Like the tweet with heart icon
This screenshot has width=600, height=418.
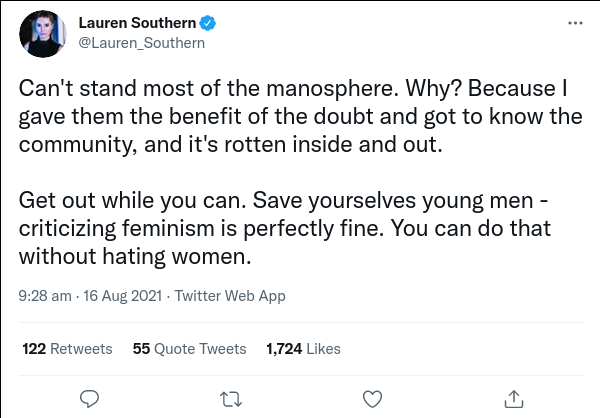(371, 397)
